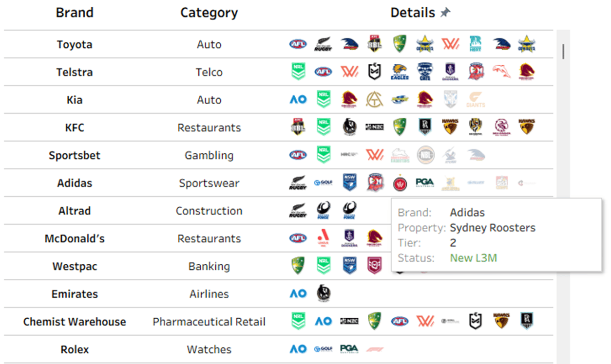Click the All Blacks Rugby logo in Altrad row
The width and height of the screenshot is (611, 364).
click(x=298, y=211)
